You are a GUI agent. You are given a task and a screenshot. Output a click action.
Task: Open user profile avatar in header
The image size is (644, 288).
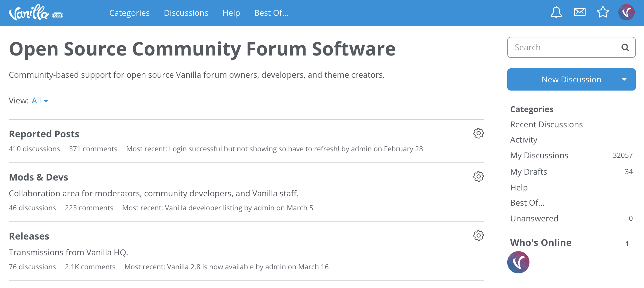pos(626,12)
